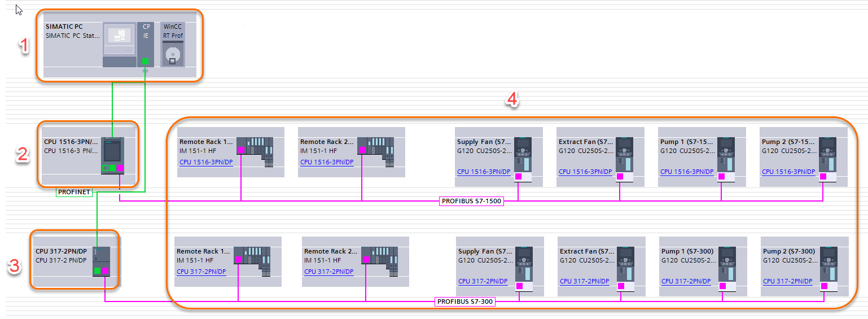Select the PROFIBUS S7-1500 network label

click(x=471, y=201)
